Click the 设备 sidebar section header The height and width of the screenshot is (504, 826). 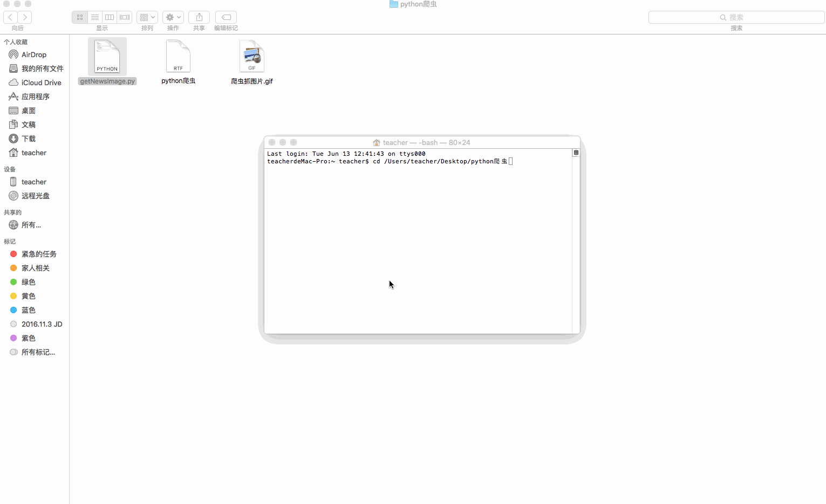[x=10, y=169]
